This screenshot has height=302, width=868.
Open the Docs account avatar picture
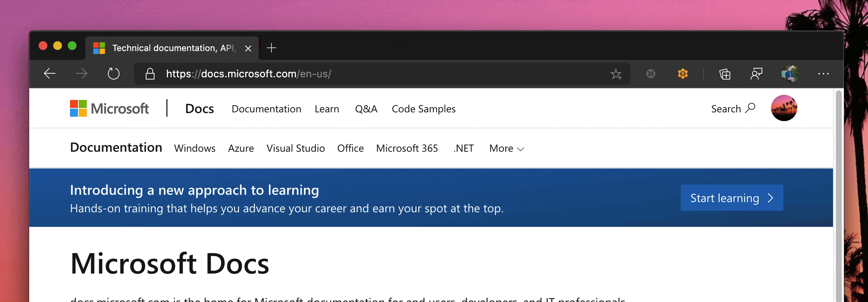click(784, 108)
